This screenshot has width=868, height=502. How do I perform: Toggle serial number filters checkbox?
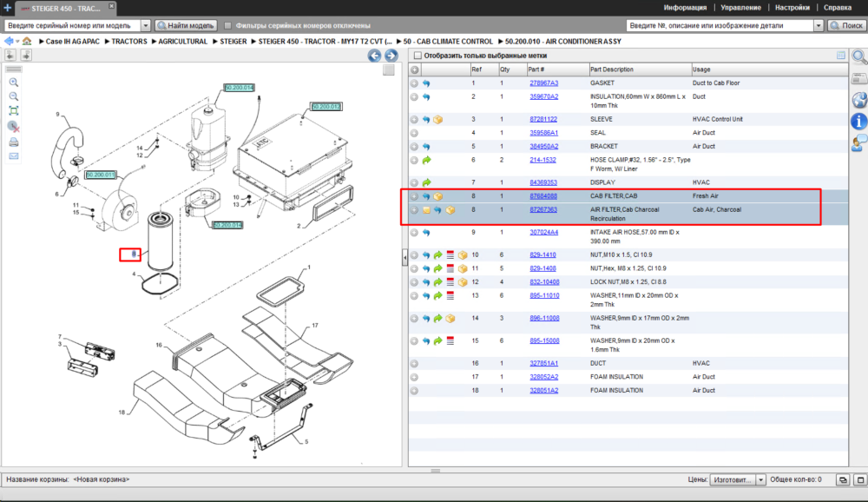(x=227, y=25)
